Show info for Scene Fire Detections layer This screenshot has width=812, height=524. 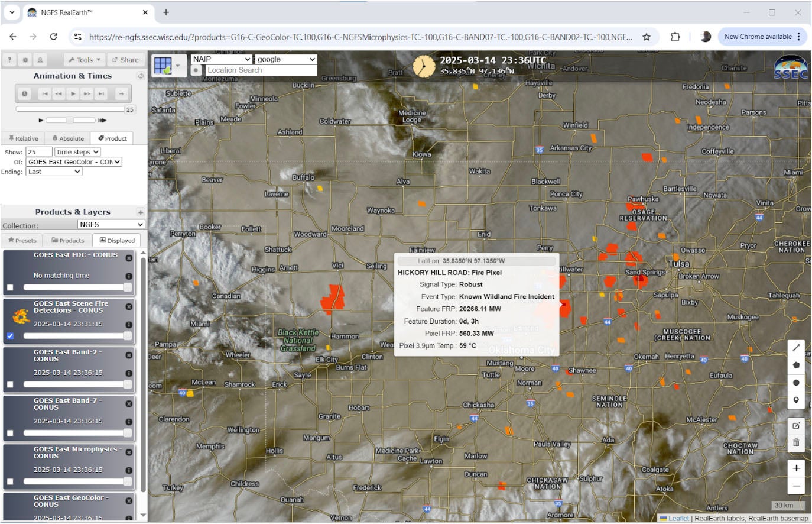pyautogui.click(x=129, y=325)
